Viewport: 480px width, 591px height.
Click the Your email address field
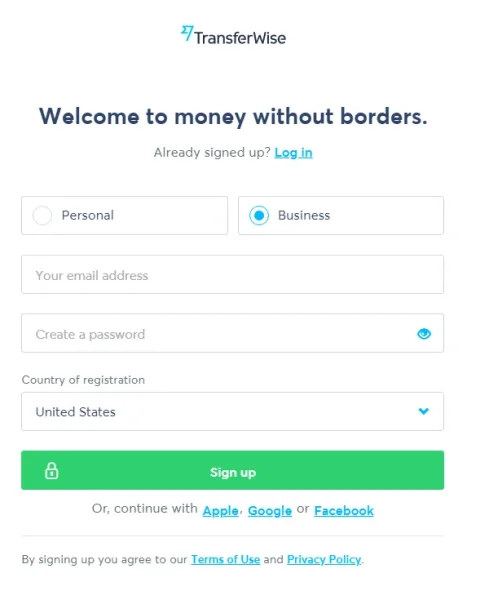pyautogui.click(x=232, y=274)
